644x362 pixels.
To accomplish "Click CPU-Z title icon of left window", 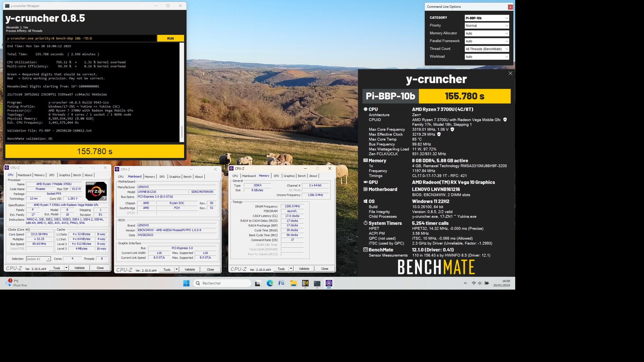I will 7,168.
